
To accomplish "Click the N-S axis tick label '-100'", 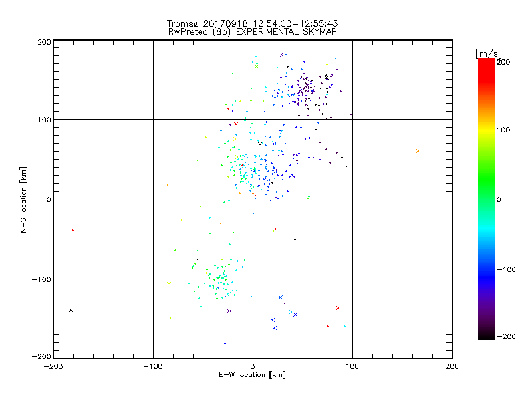I will pyautogui.click(x=41, y=279).
